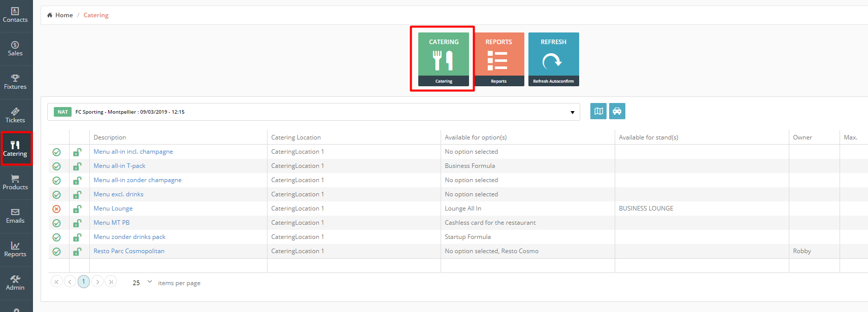
Task: Open Products in the sidebar
Action: [x=15, y=183]
